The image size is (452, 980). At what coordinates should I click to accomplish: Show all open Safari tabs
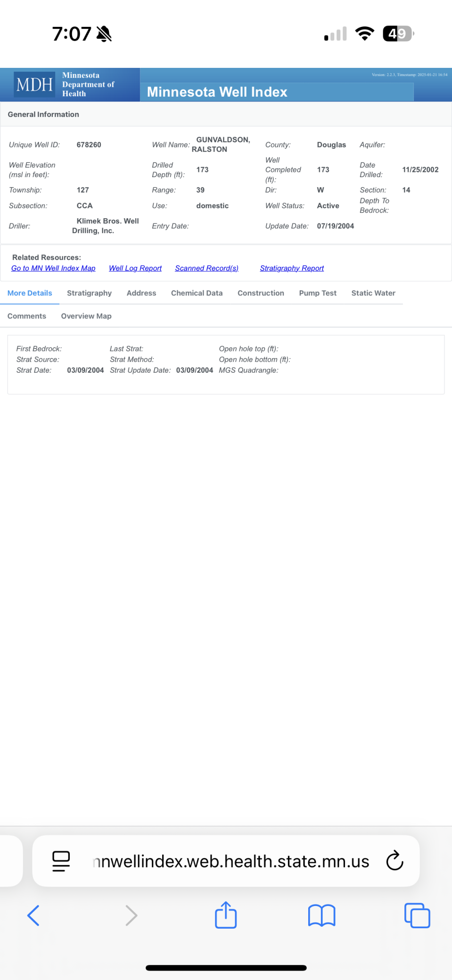(417, 915)
